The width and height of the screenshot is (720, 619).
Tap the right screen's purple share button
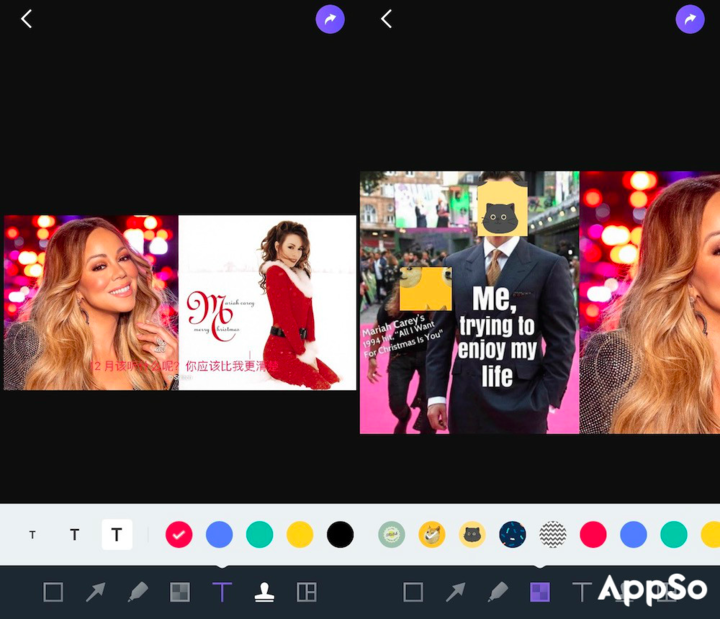(690, 19)
